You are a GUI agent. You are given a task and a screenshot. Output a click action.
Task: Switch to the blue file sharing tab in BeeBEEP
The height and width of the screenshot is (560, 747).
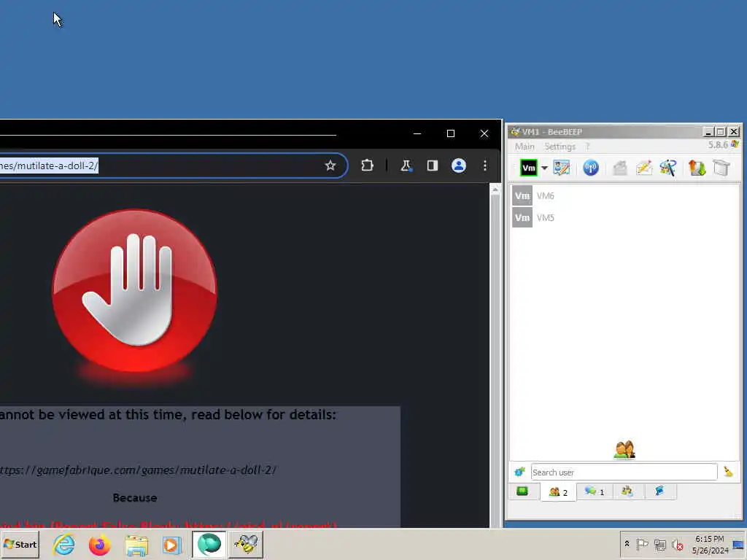tap(659, 491)
